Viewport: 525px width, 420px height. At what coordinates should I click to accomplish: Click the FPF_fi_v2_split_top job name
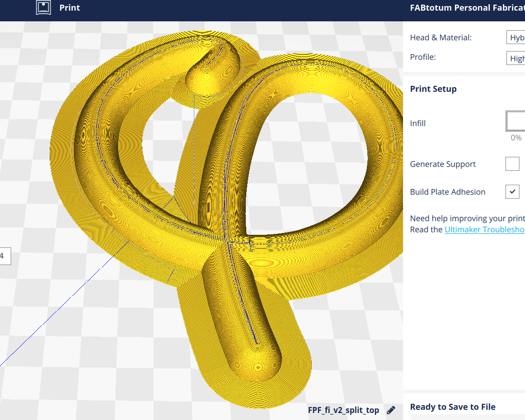(x=343, y=410)
